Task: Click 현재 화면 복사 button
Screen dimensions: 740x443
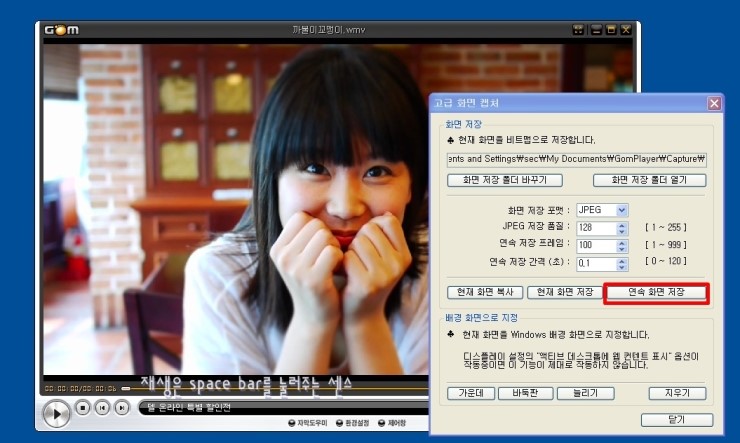Action: tap(485, 293)
